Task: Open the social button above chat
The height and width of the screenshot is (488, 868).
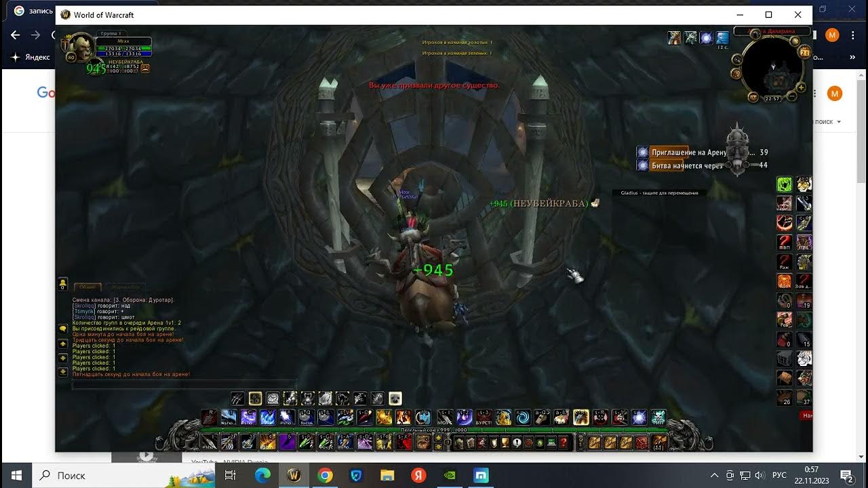Action: pyautogui.click(x=62, y=283)
